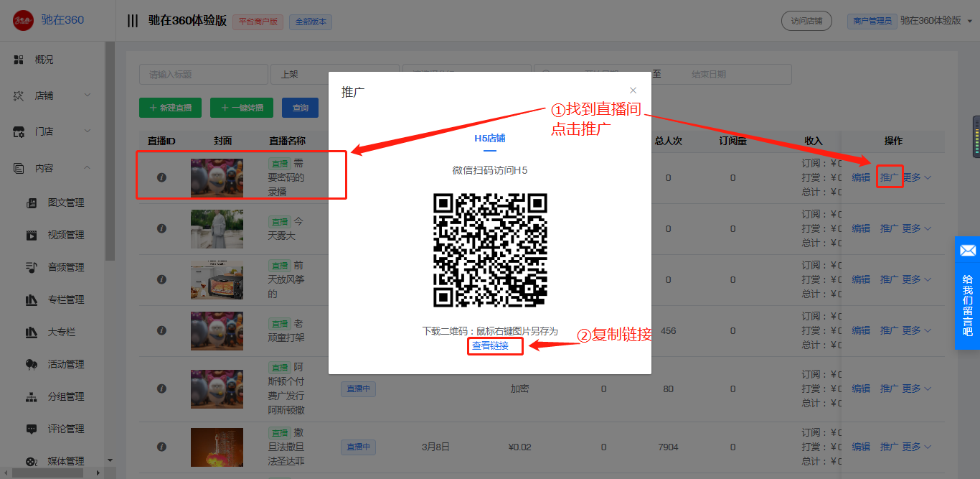Viewport: 980px width, 479px height.
Task: Click the 7904 total views cell
Action: (668, 447)
